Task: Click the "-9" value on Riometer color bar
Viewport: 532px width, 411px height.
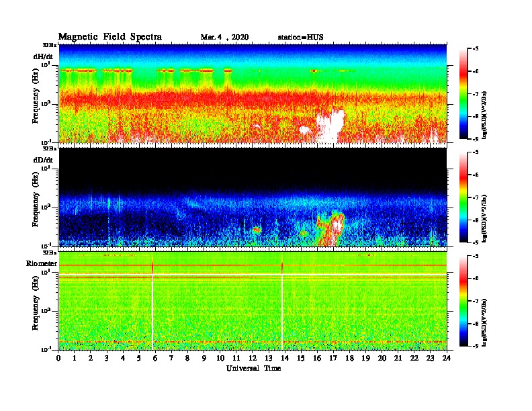Action: point(475,346)
